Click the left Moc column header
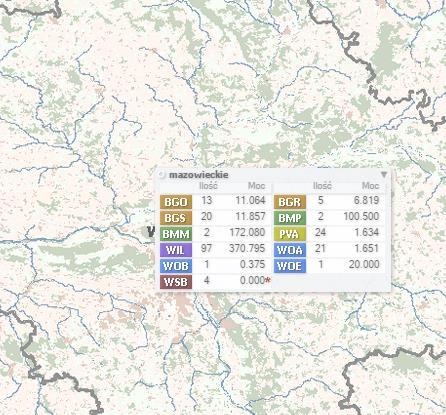Image resolution: width=446 pixels, height=415 pixels. pyautogui.click(x=257, y=186)
